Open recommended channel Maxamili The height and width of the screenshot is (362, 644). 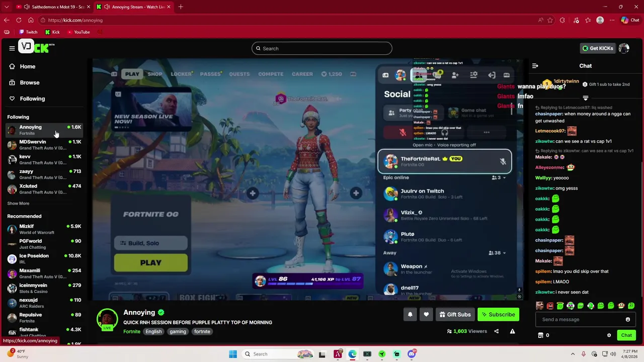pos(44,274)
